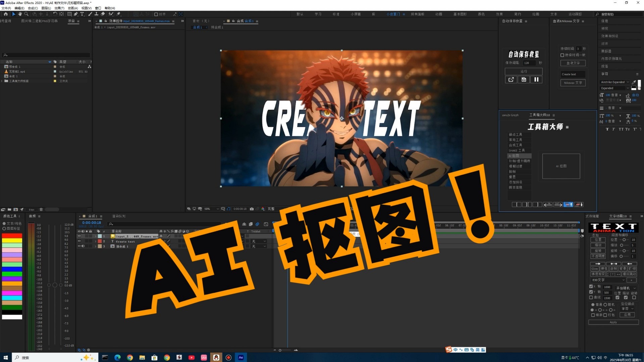
Task: Check the 持续时间一致 checkbox
Action: pyautogui.click(x=562, y=55)
